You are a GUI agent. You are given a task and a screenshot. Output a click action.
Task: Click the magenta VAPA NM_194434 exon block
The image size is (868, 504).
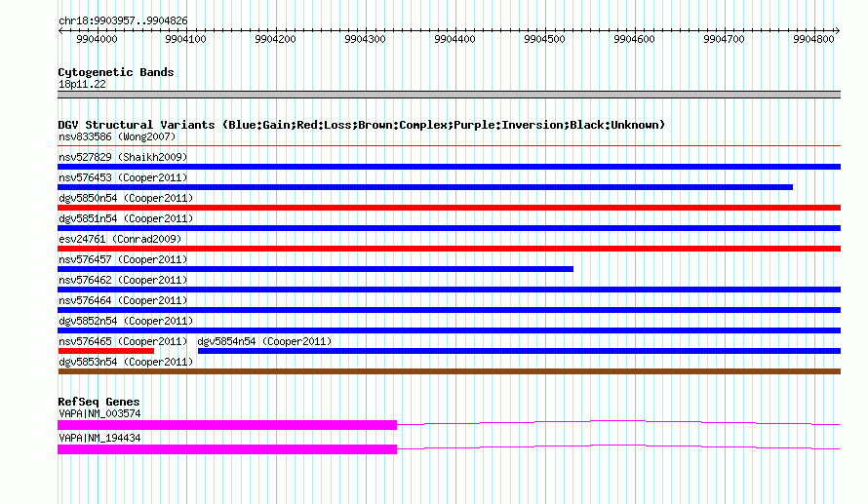click(227, 449)
